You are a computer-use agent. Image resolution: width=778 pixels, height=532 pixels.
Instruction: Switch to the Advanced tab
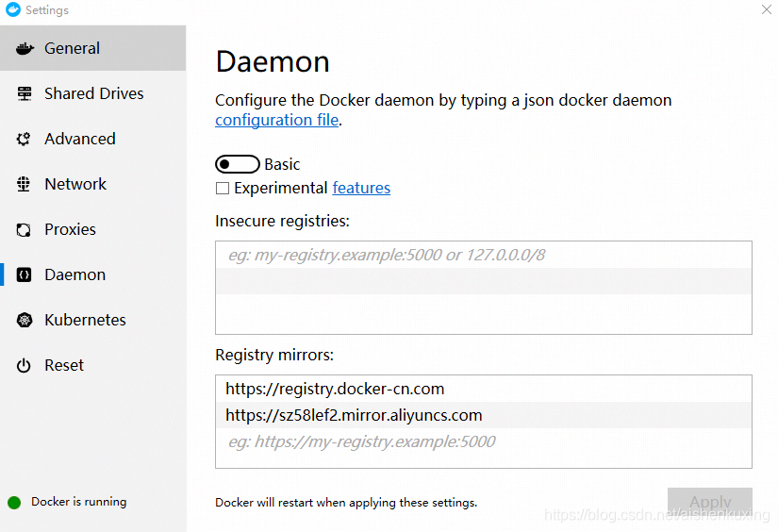click(x=92, y=139)
